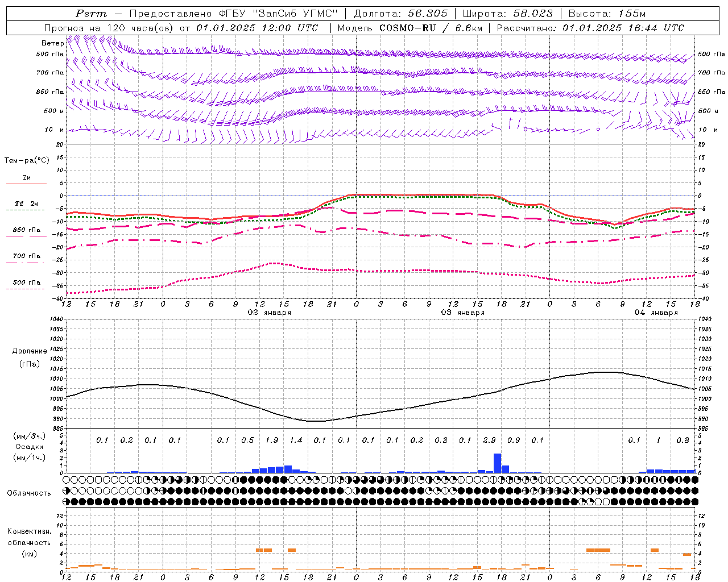Viewport: 728px width, 582px height.
Task: Click the '0.3' precipitation amount value
Action: (x=441, y=440)
